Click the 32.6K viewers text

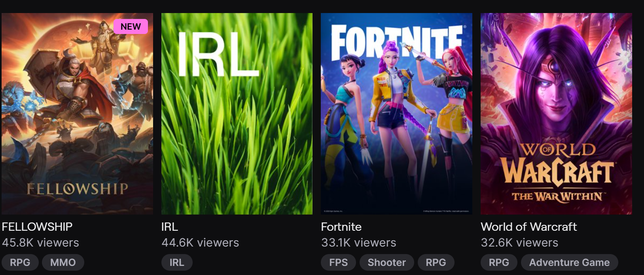(519, 243)
